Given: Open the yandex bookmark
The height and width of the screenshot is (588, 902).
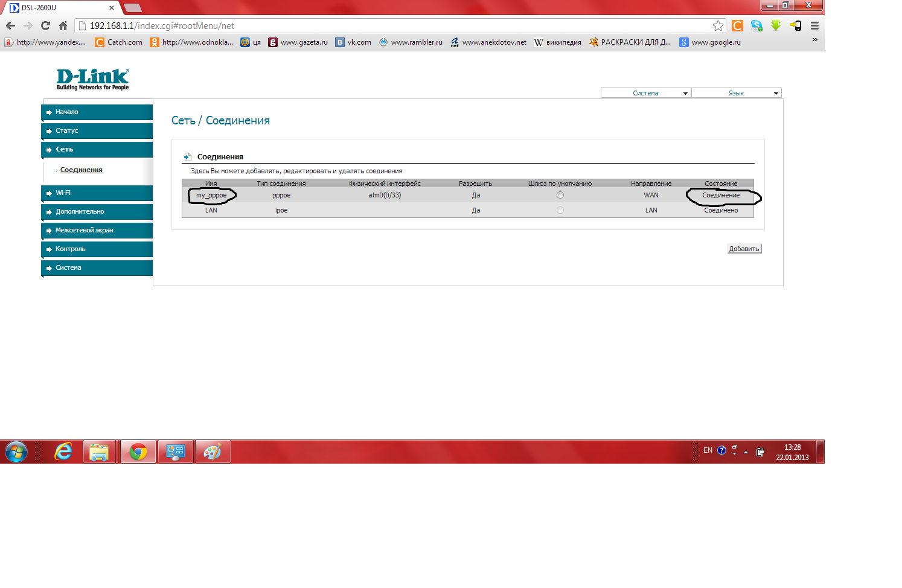Looking at the screenshot, I should 45,42.
